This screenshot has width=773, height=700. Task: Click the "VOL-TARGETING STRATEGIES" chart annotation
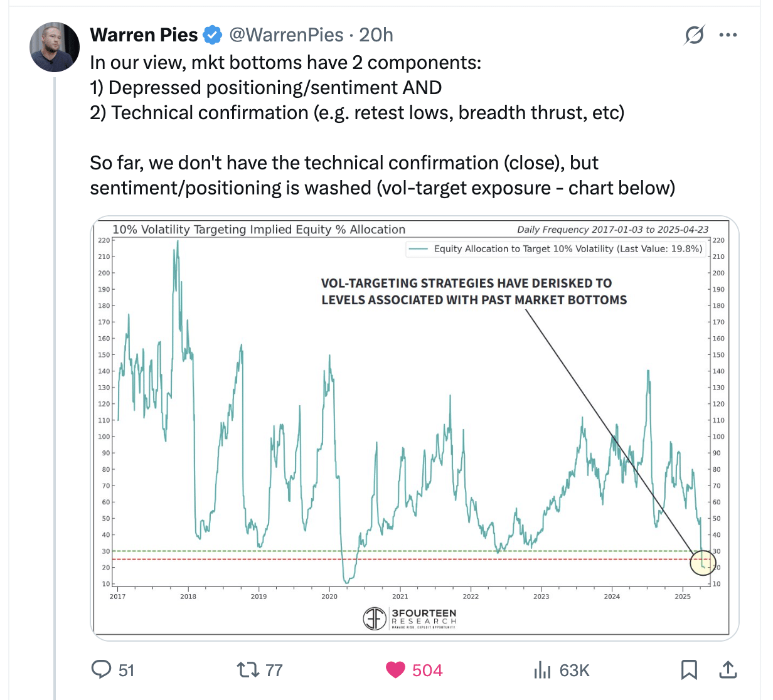coord(474,292)
